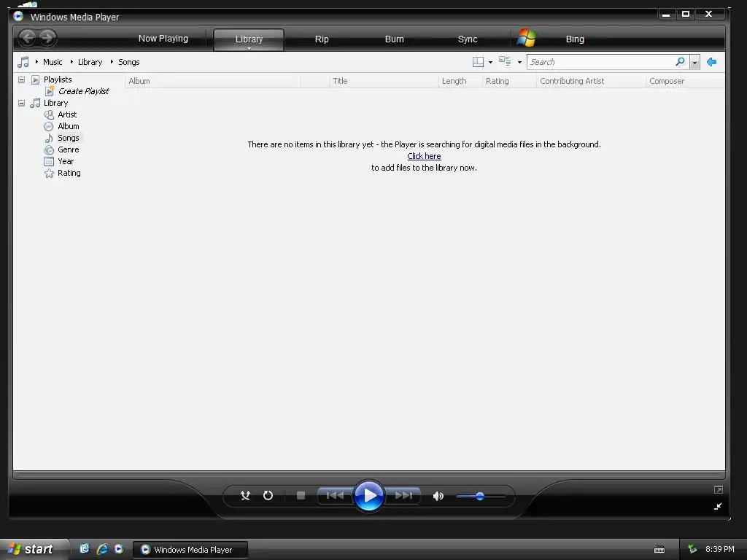
Task: Open the Sync tab
Action: [x=468, y=39]
